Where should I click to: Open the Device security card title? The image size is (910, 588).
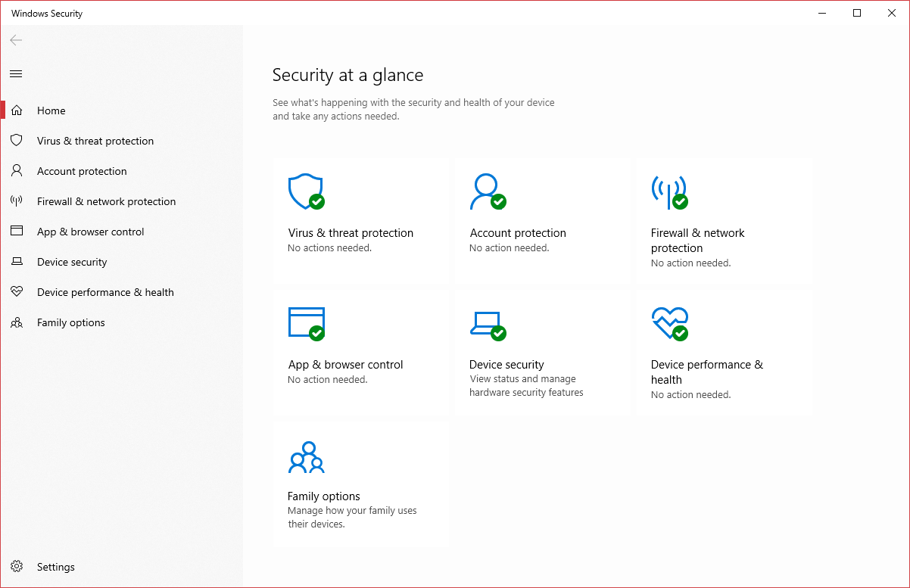tap(506, 365)
